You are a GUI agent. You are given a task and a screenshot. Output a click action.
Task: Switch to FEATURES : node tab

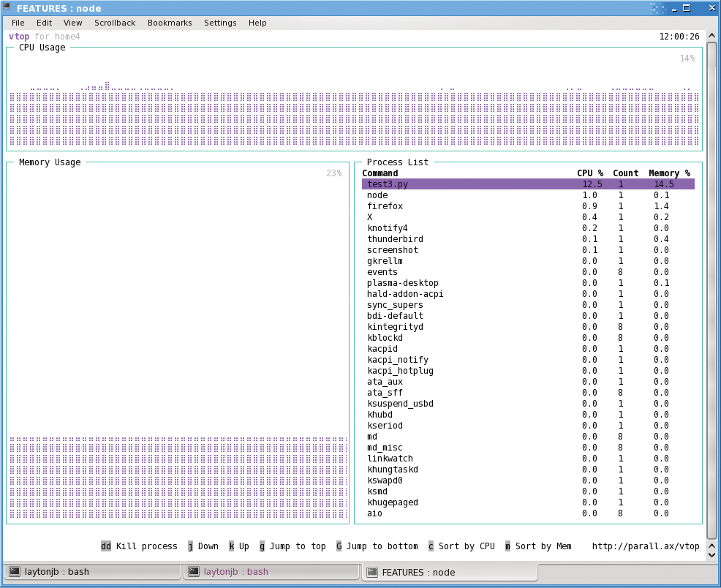450,572
